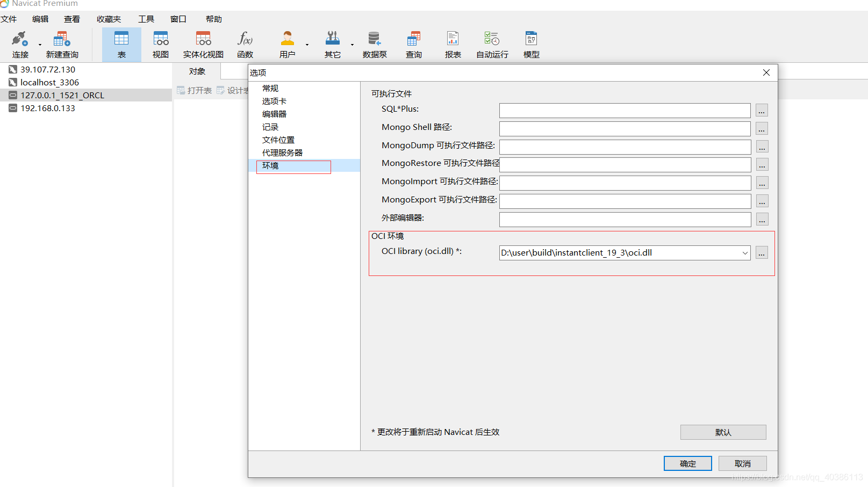Select the View (视图) toolbar icon

(161, 45)
